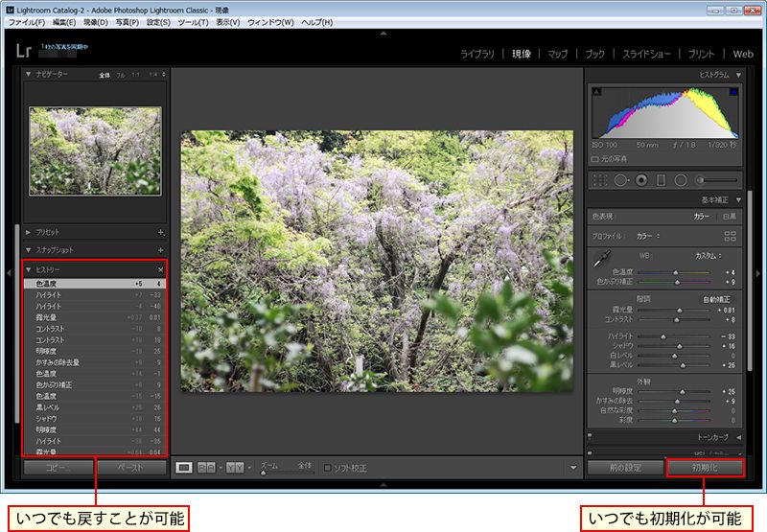Select history step 色かぶり補正
This screenshot has height=532, width=767.
coord(95,384)
